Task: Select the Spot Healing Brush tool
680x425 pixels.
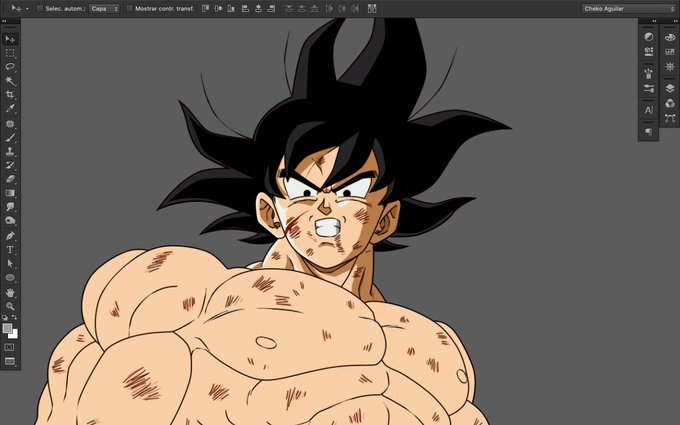Action: [10, 124]
